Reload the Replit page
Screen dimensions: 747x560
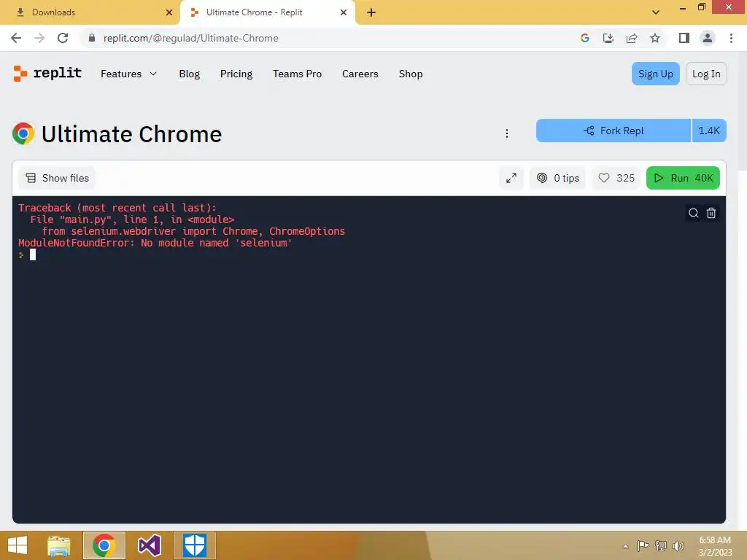click(x=63, y=38)
